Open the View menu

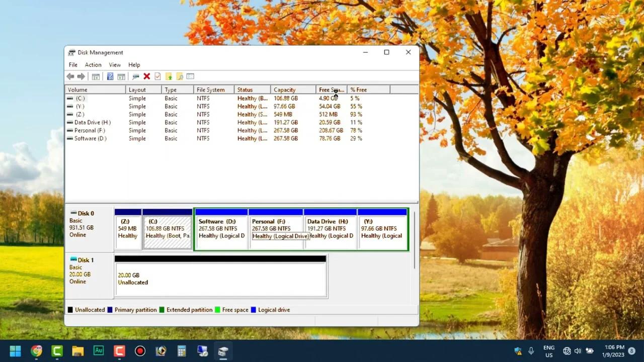[115, 64]
